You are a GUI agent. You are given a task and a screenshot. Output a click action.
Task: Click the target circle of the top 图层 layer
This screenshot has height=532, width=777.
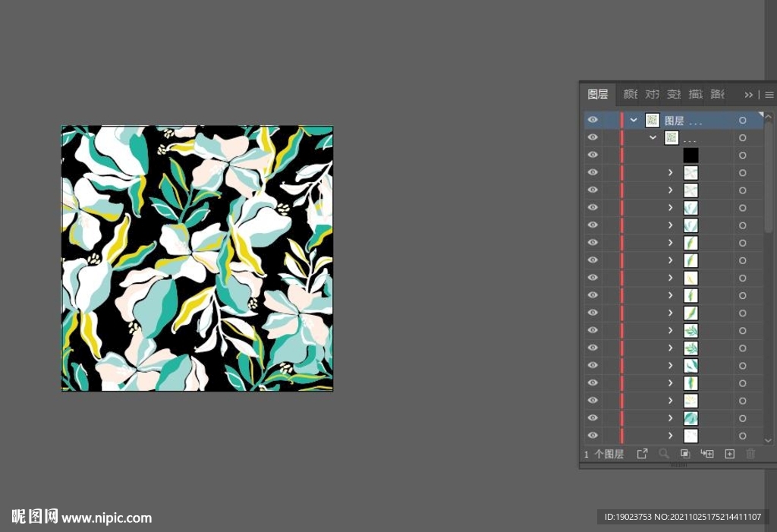click(x=742, y=120)
